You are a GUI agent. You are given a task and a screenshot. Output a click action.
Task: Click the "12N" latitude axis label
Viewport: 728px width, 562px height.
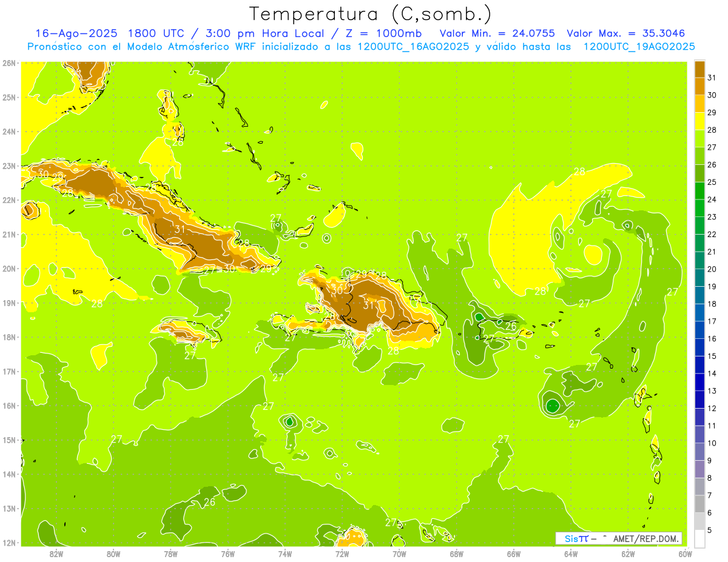pos(9,543)
